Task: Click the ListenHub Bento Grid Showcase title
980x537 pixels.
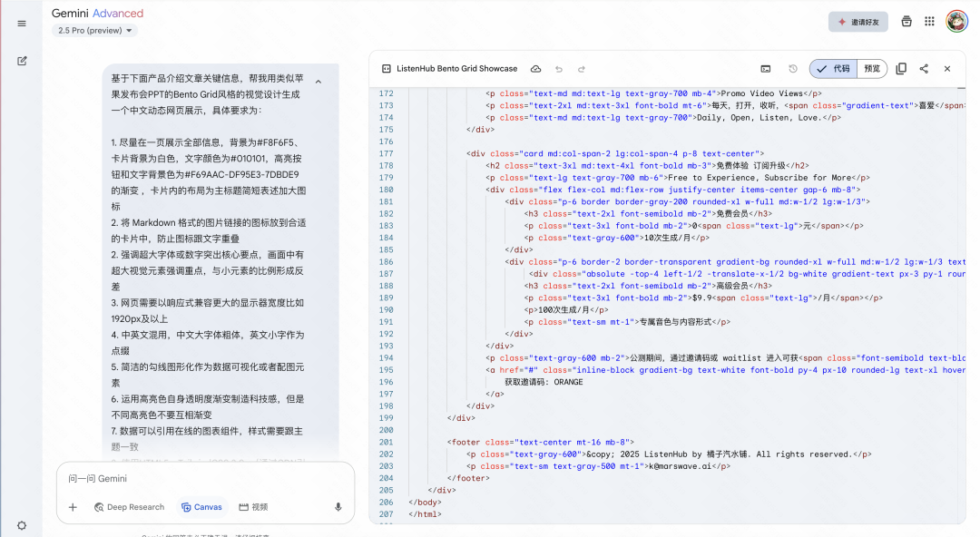Action: coord(456,69)
